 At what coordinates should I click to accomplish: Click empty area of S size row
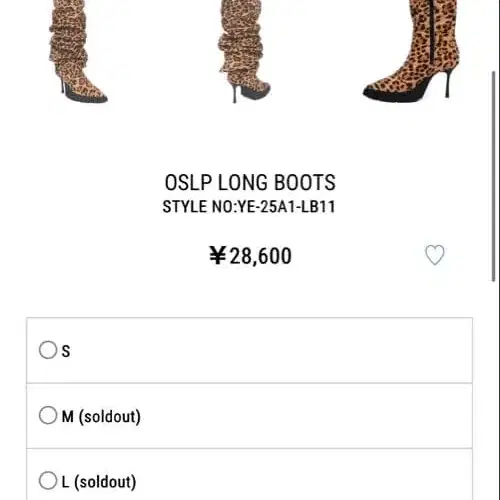[267, 350]
